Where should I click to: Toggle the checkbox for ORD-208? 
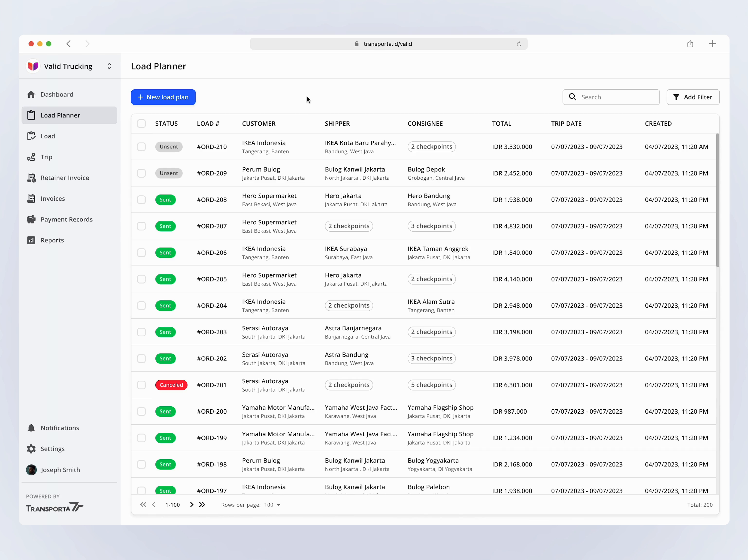coord(141,199)
